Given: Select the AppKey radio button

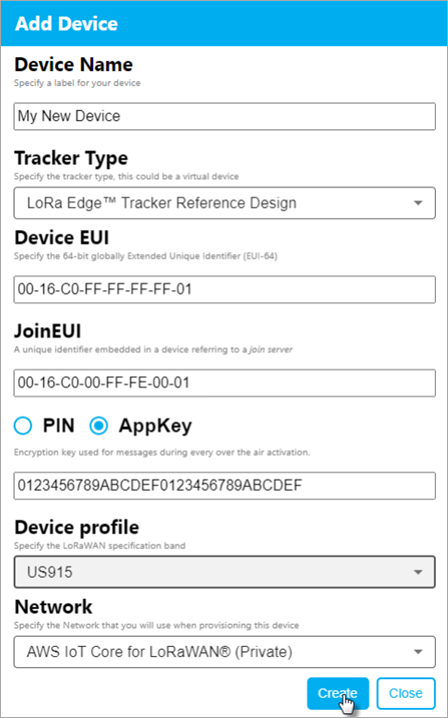Looking at the screenshot, I should click(98, 426).
